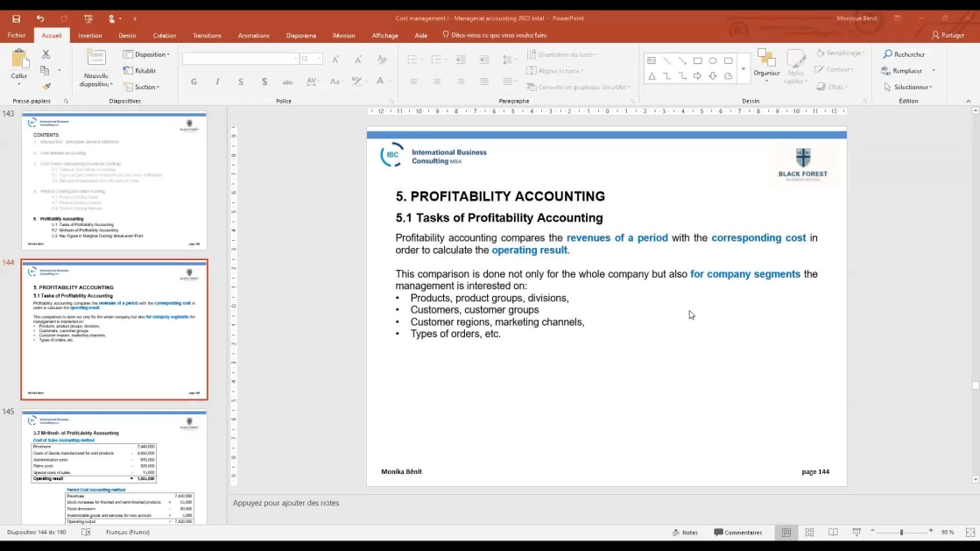Image resolution: width=980 pixels, height=551 pixels.
Task: Click the Undo arrow icon
Action: coord(40,18)
